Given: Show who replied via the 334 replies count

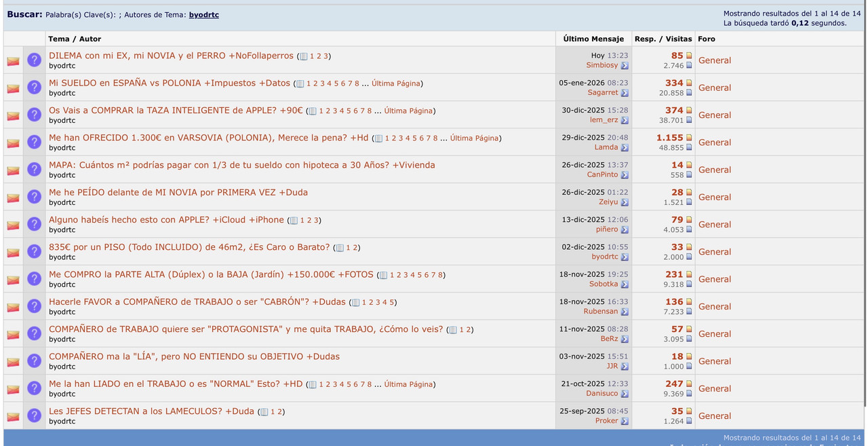Looking at the screenshot, I should pyautogui.click(x=674, y=83).
